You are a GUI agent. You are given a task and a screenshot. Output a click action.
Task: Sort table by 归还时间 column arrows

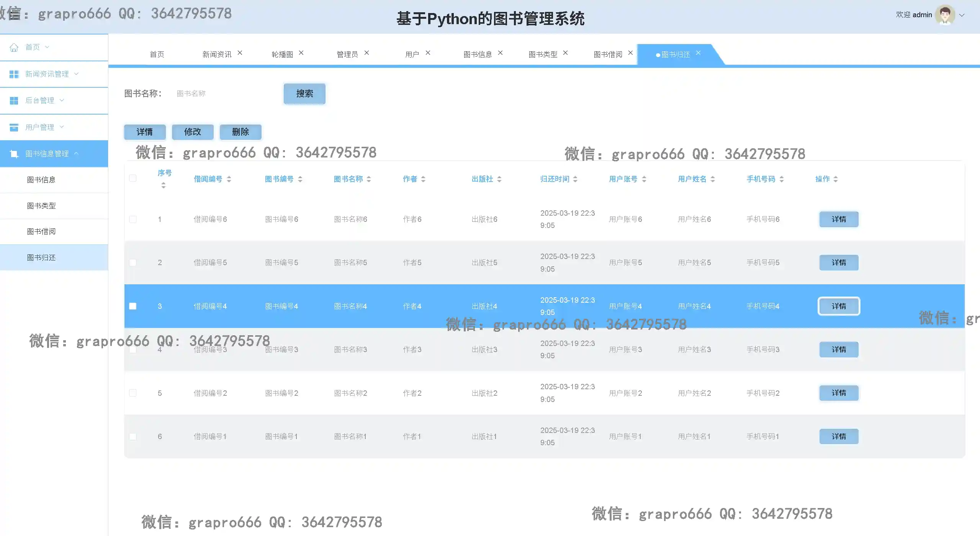pos(575,179)
